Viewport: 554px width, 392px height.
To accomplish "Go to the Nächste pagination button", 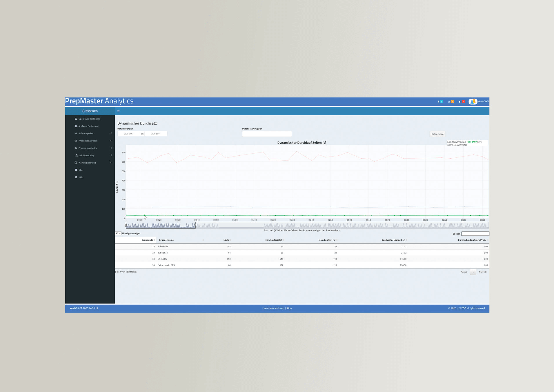I will (483, 272).
